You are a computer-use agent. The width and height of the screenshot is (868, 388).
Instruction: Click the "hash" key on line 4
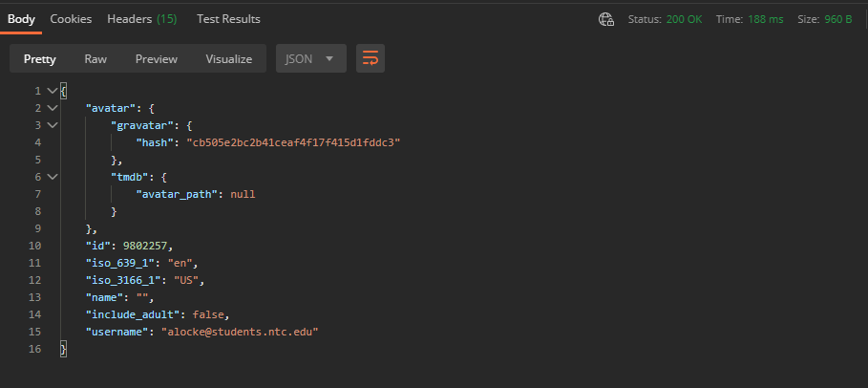pyautogui.click(x=155, y=142)
